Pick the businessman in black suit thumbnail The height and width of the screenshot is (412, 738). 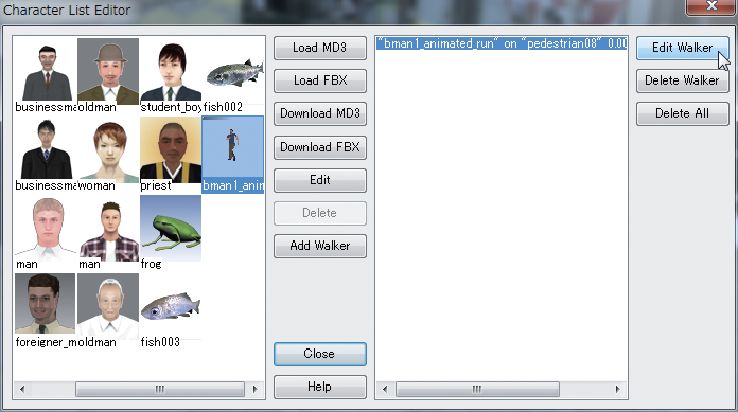46,149
